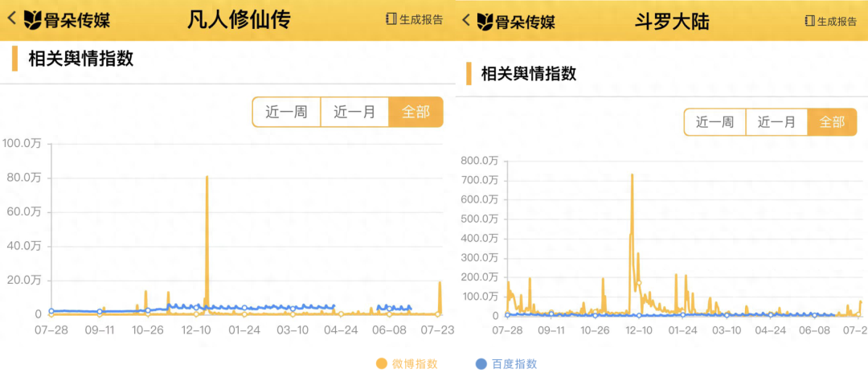
Task: Show 全部 data for 凡人修仙传
Action: (416, 112)
